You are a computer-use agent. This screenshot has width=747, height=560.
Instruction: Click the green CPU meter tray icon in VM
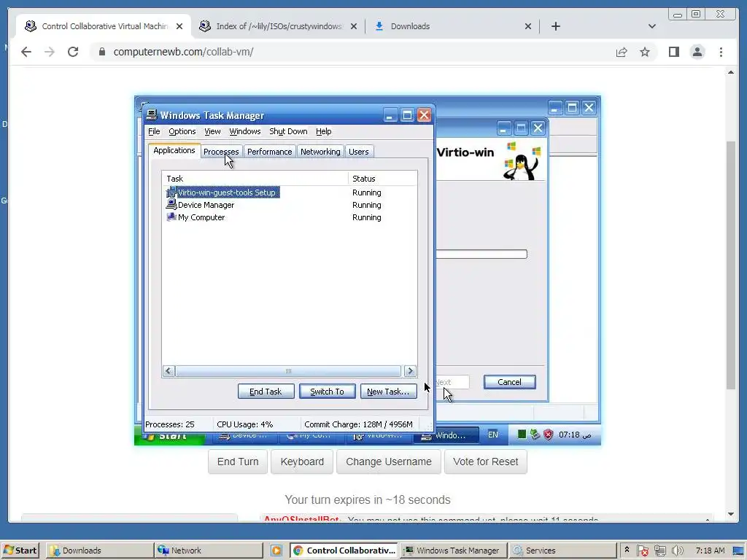(522, 435)
